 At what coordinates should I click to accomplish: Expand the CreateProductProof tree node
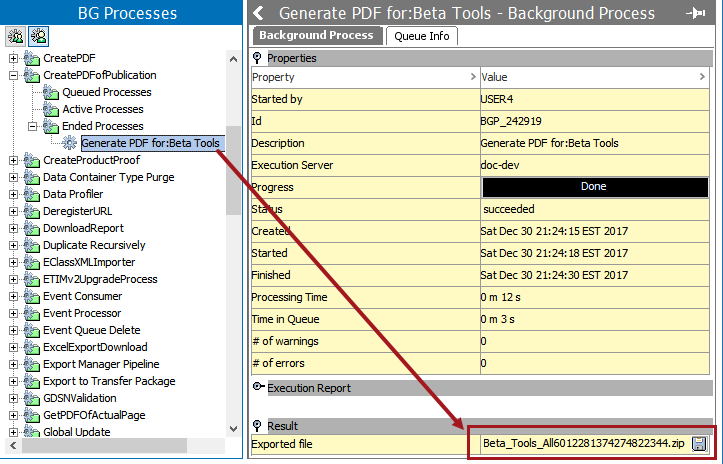14,161
